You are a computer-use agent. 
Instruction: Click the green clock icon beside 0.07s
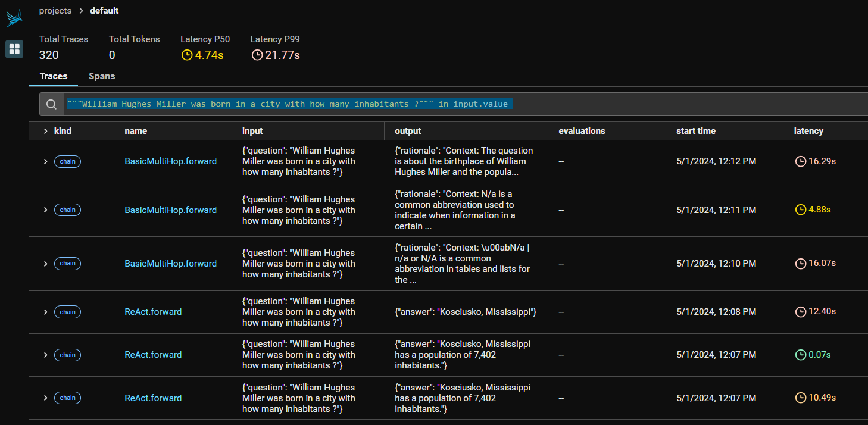point(800,355)
